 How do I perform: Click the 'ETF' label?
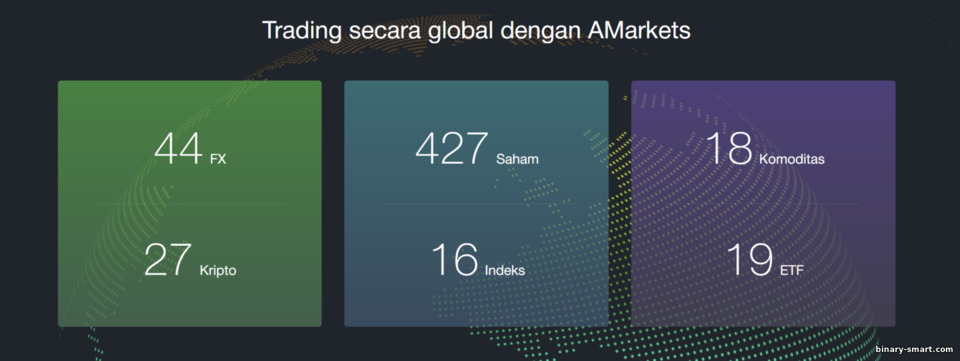pos(792,271)
